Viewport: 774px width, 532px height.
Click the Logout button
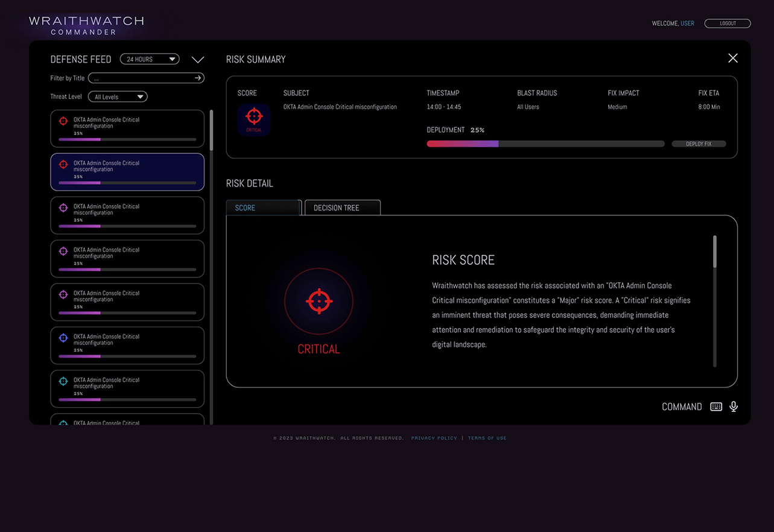tap(728, 24)
